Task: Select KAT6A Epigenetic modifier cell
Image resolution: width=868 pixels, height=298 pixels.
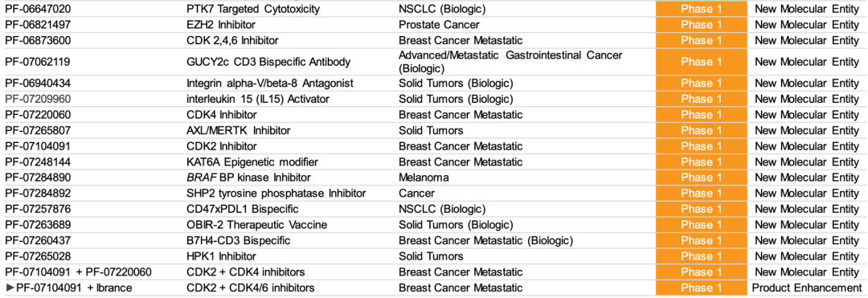Action: (x=252, y=162)
